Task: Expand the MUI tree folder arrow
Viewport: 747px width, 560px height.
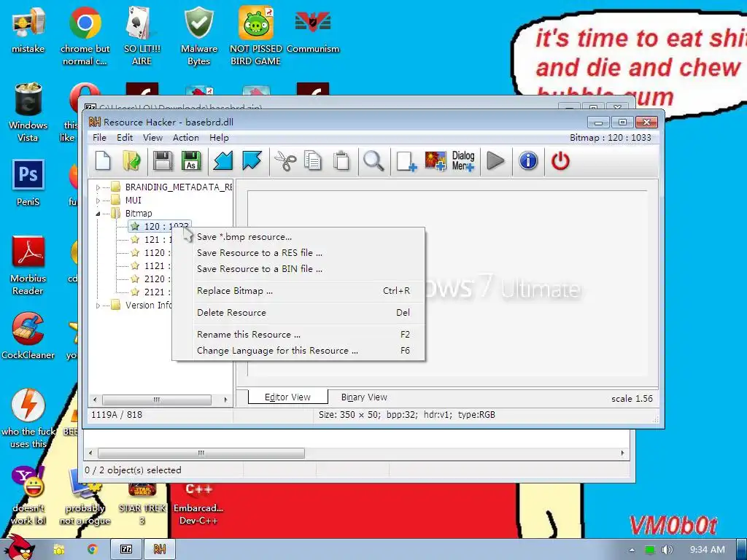Action: (x=98, y=201)
